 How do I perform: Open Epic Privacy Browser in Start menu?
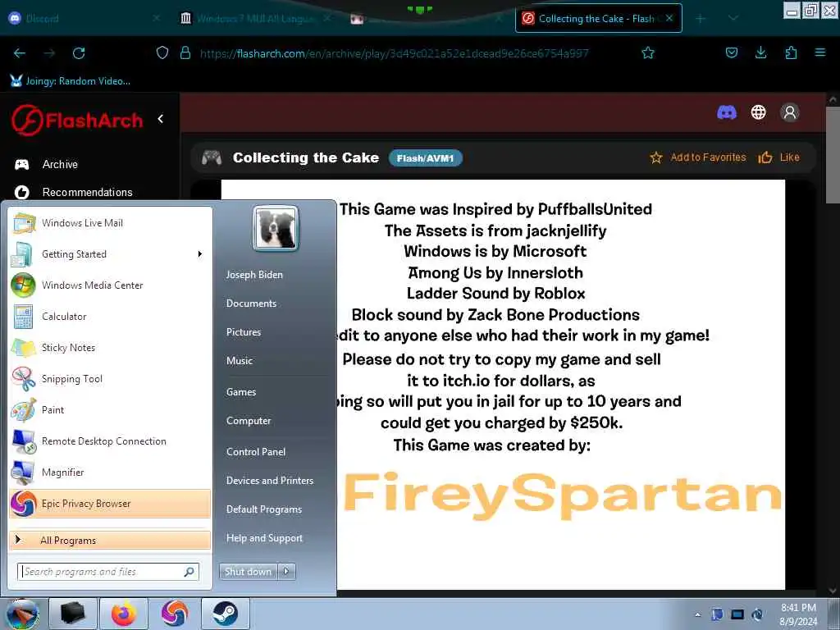click(x=110, y=504)
